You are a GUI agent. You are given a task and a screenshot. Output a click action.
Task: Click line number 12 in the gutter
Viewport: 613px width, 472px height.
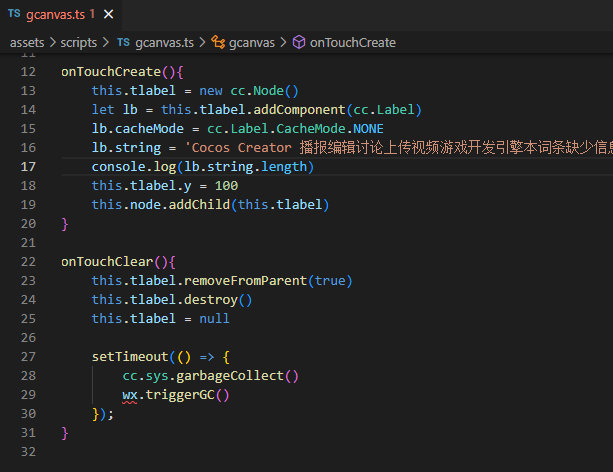28,72
